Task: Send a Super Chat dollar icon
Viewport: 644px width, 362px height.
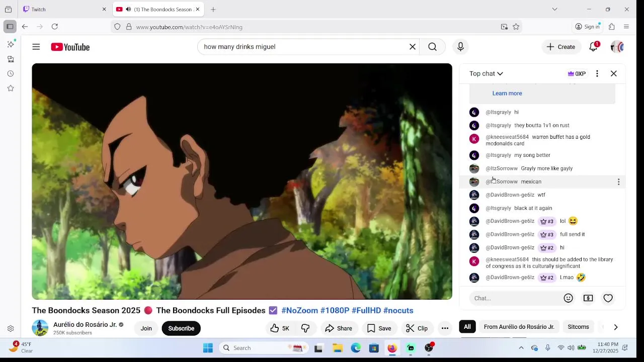Action: tap(588, 298)
